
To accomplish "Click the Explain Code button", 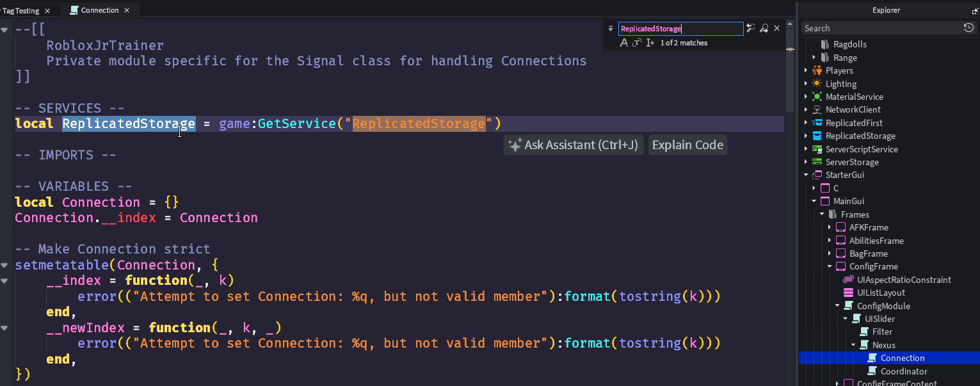I will coord(687,145).
